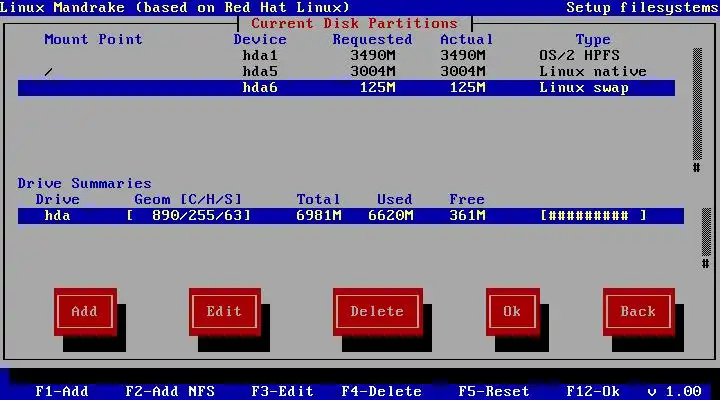Click the root mount point slash

(49, 72)
